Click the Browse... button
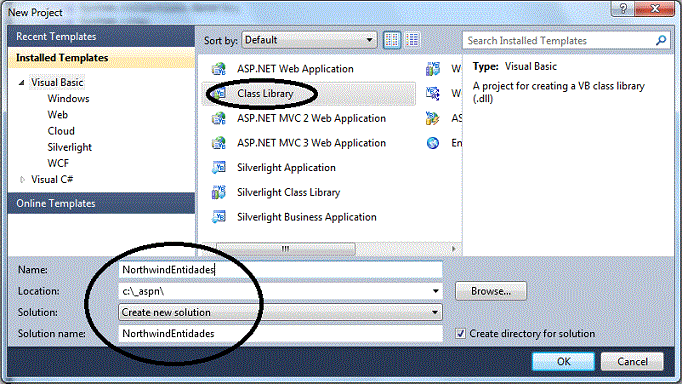Viewport: 682px width, 384px height. (491, 291)
